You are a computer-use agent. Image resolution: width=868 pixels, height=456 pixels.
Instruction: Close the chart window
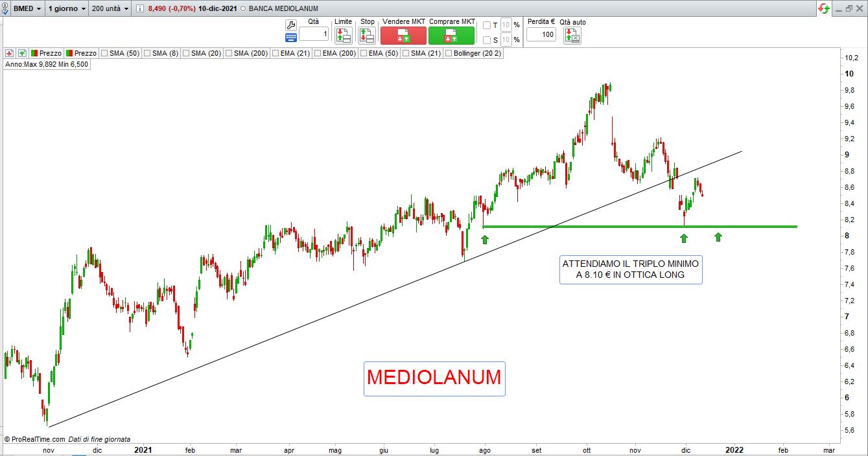860,8
